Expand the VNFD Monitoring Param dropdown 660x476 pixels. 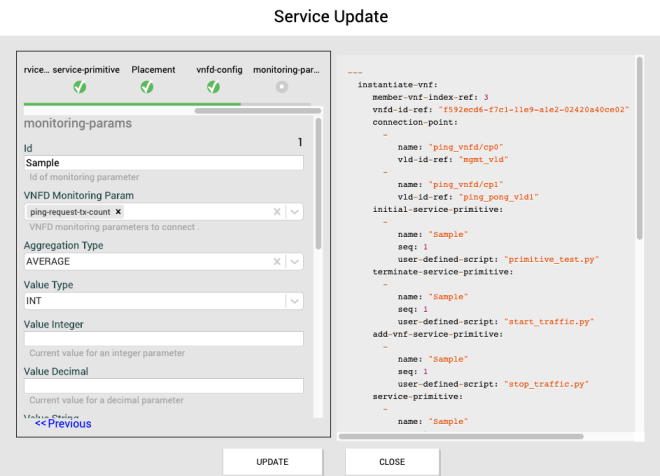(x=294, y=212)
